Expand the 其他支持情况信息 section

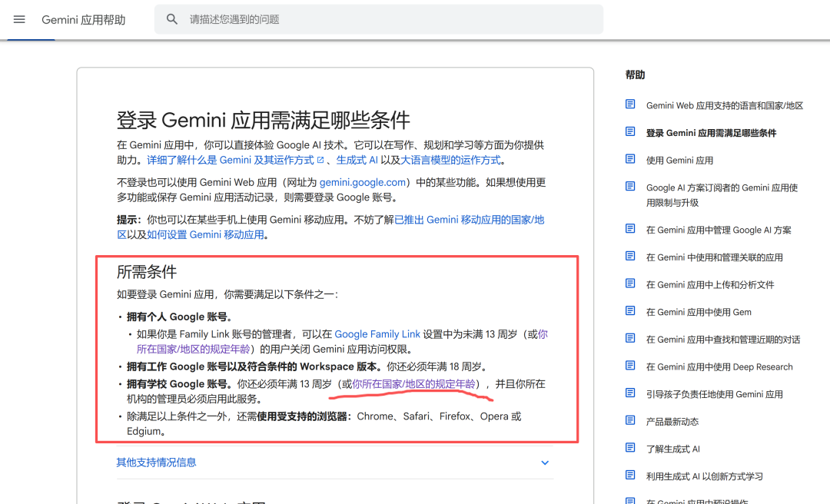coord(156,463)
